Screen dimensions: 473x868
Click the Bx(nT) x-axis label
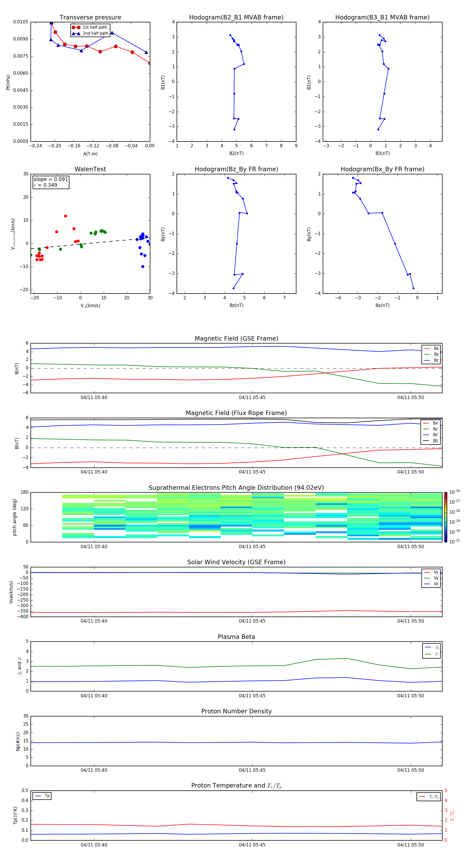(x=382, y=305)
